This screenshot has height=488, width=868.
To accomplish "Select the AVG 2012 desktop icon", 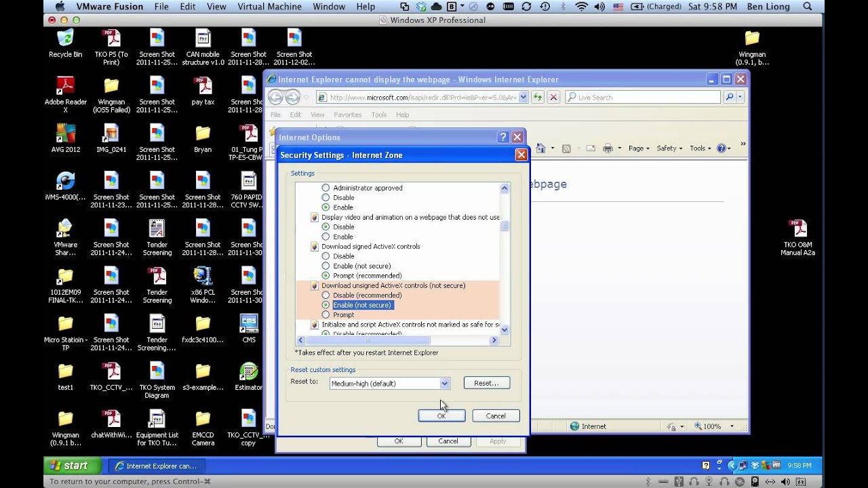I will click(65, 138).
